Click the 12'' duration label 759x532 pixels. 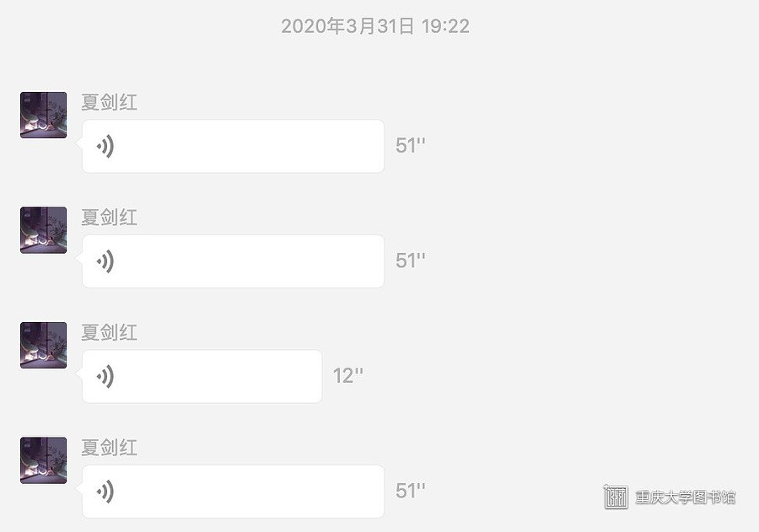348,376
